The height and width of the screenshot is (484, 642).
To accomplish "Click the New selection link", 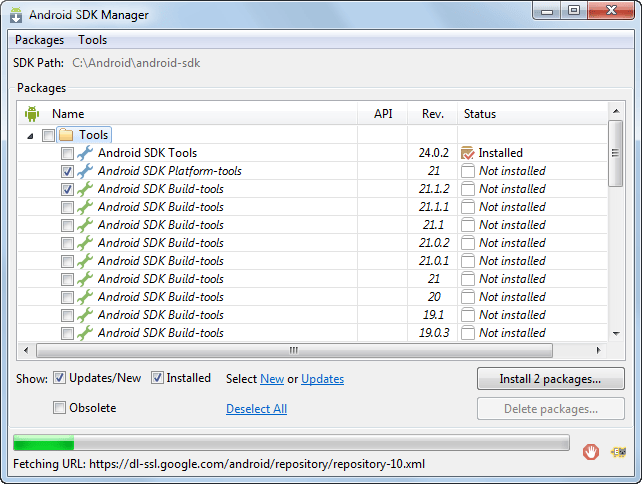I will (272, 379).
